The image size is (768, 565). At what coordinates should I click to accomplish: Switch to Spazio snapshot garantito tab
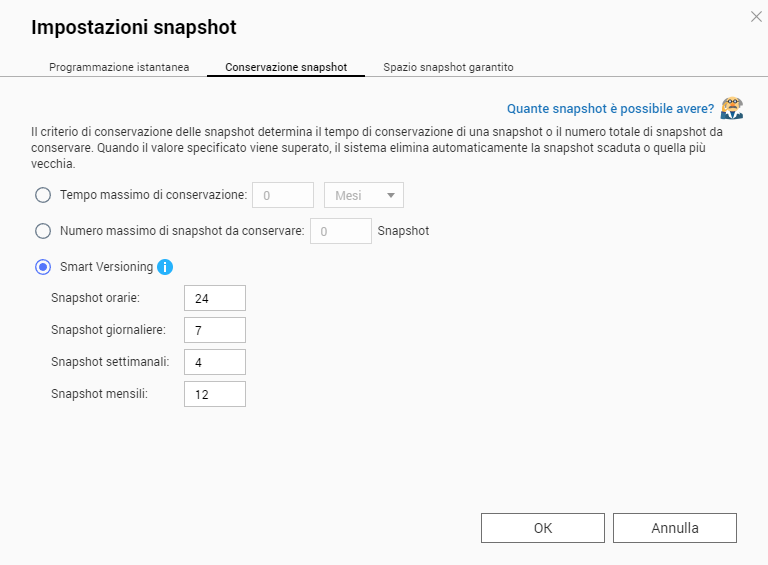point(448,67)
